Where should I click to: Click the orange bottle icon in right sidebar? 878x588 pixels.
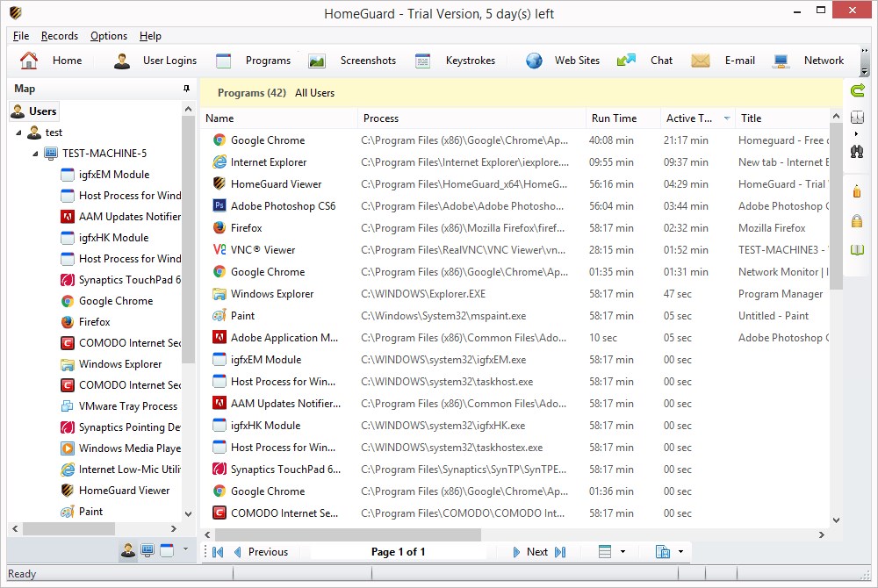[x=857, y=191]
